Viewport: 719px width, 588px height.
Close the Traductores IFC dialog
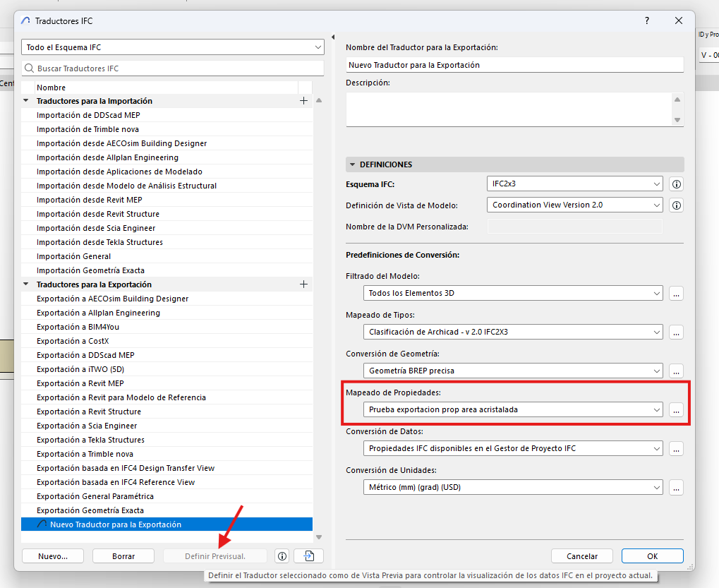click(679, 20)
